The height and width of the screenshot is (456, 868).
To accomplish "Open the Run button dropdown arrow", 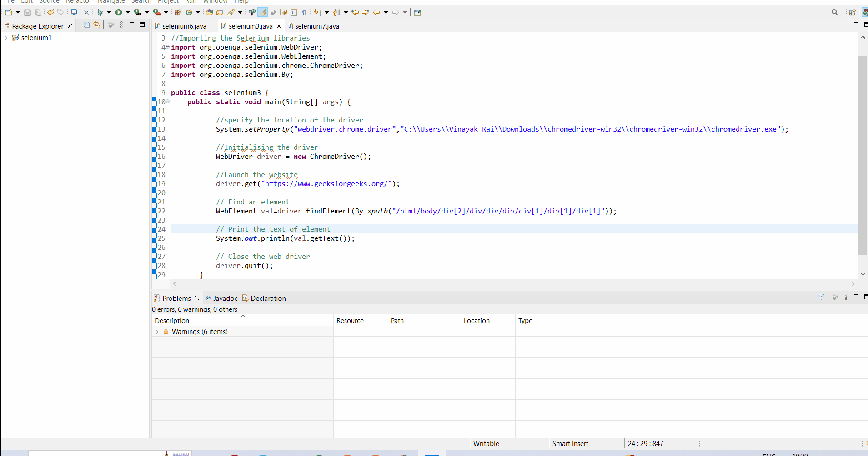I will tap(128, 12).
